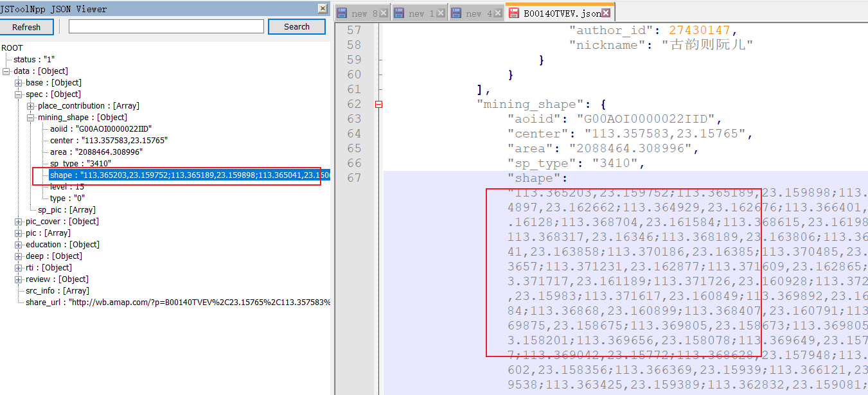This screenshot has height=395, width=868.
Task: Select the src_info : [Array] row
Action: point(57,291)
